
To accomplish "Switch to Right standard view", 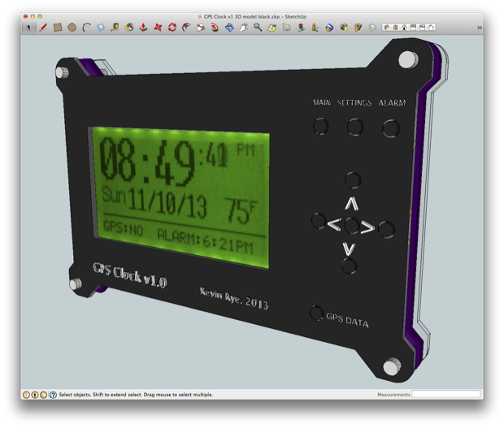I will [413, 28].
